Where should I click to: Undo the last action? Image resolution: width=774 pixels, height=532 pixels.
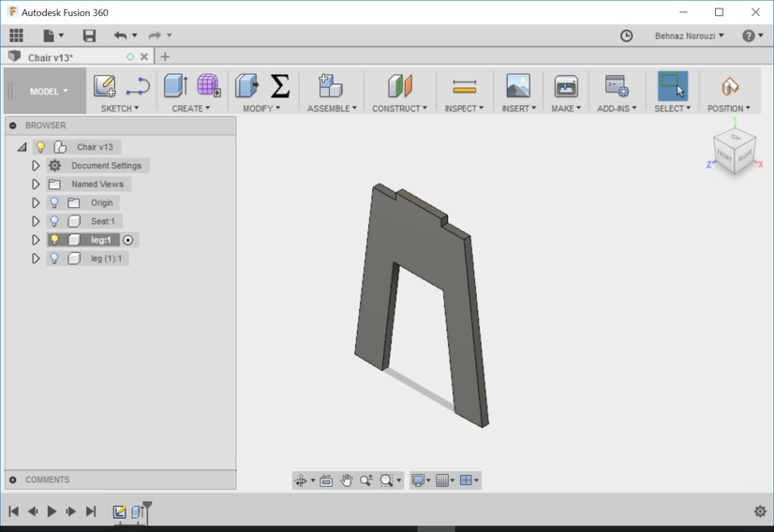(120, 36)
